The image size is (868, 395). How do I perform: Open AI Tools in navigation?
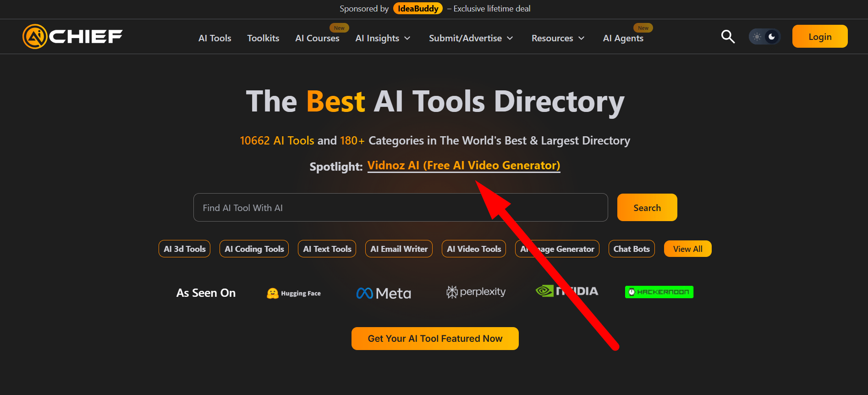(214, 39)
